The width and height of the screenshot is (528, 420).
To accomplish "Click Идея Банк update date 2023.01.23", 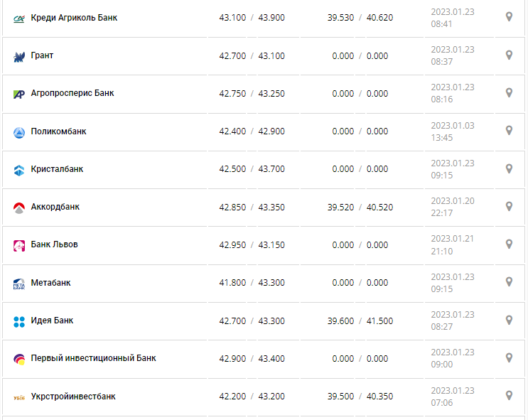I will click(x=453, y=315).
